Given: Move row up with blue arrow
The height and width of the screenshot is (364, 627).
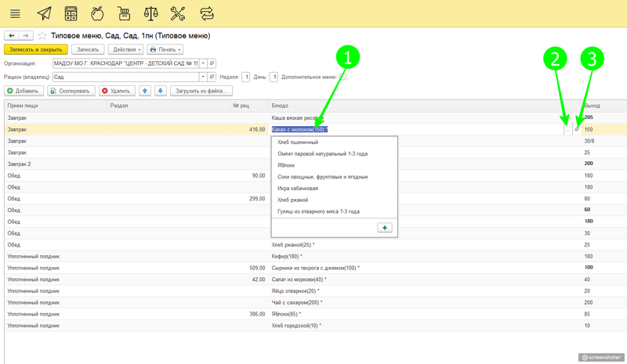Looking at the screenshot, I should (x=145, y=91).
